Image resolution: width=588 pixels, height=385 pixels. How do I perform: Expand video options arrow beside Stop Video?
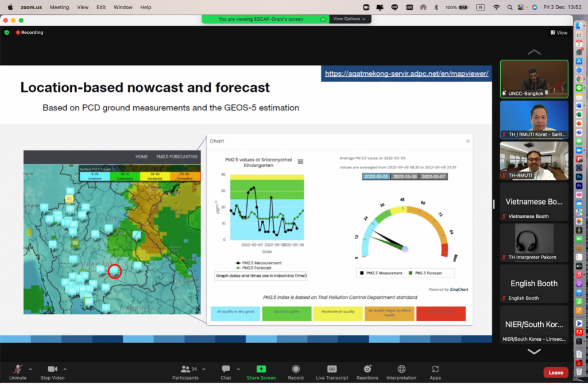pyautogui.click(x=65, y=369)
